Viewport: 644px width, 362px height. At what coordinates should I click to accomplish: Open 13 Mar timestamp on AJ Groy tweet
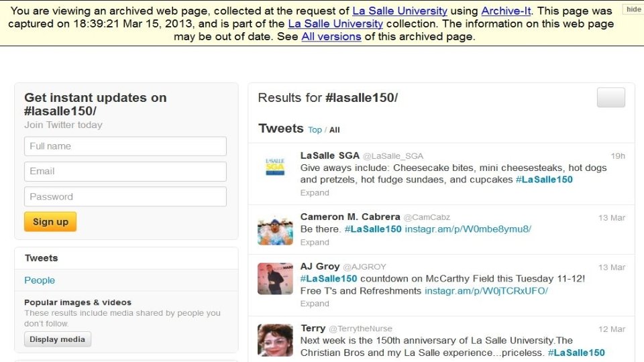pyautogui.click(x=612, y=267)
